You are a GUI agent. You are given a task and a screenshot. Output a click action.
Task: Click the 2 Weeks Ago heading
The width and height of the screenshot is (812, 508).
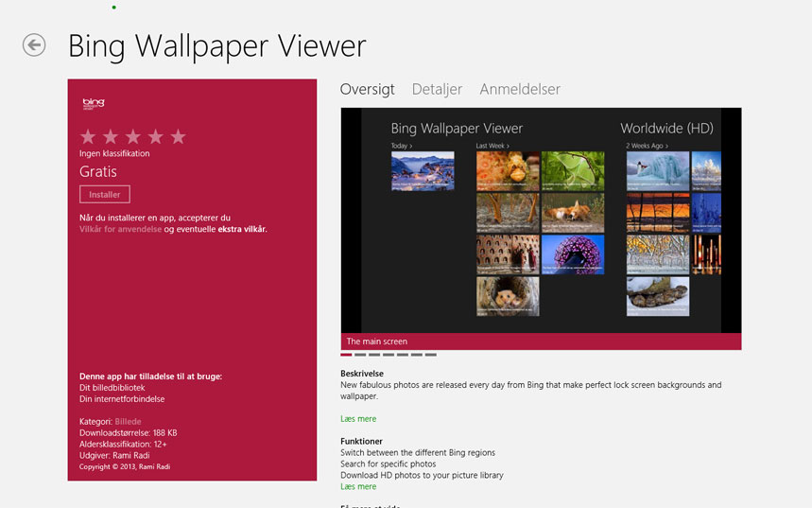[647, 146]
